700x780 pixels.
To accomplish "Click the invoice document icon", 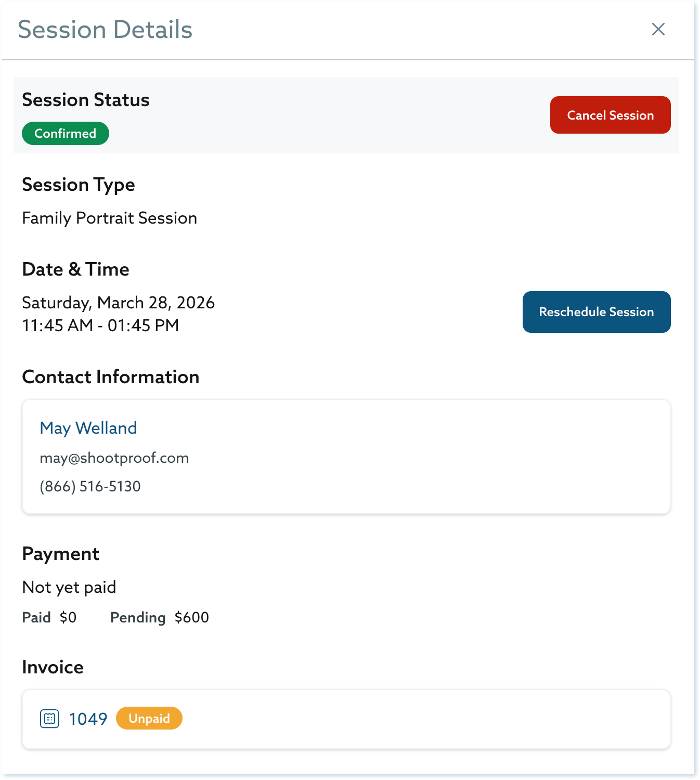I will (49, 719).
